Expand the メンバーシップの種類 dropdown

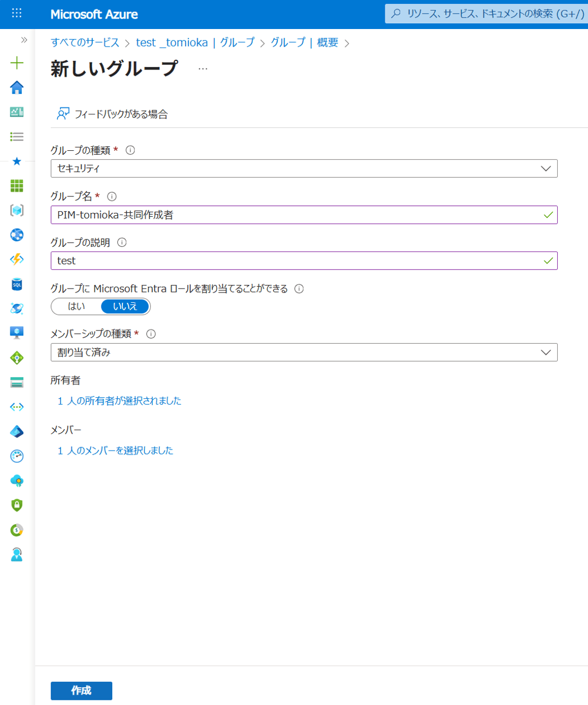[x=304, y=352]
